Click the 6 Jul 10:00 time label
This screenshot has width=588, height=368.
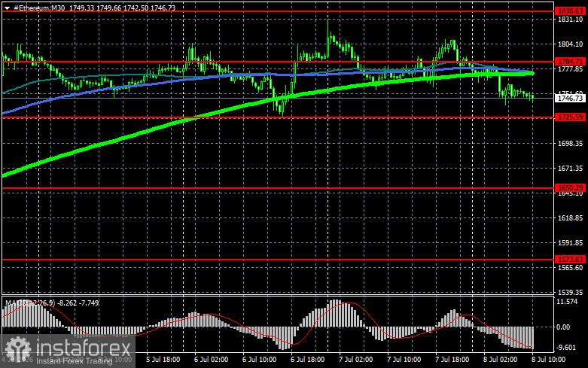tap(260, 360)
